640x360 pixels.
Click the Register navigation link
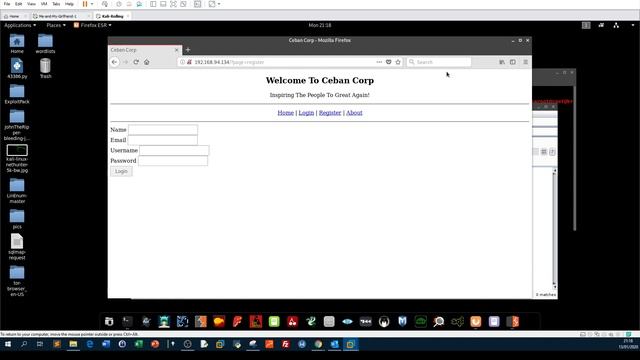click(x=330, y=113)
